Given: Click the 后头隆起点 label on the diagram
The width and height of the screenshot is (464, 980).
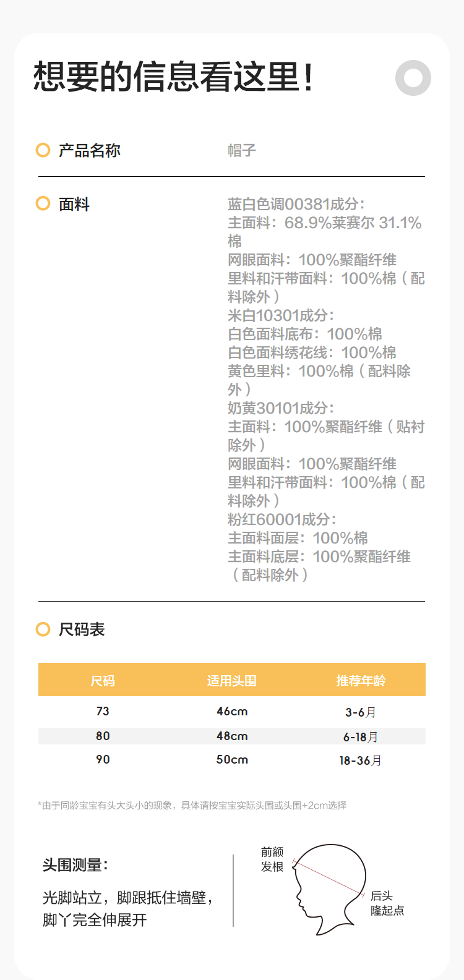Looking at the screenshot, I should (387, 903).
